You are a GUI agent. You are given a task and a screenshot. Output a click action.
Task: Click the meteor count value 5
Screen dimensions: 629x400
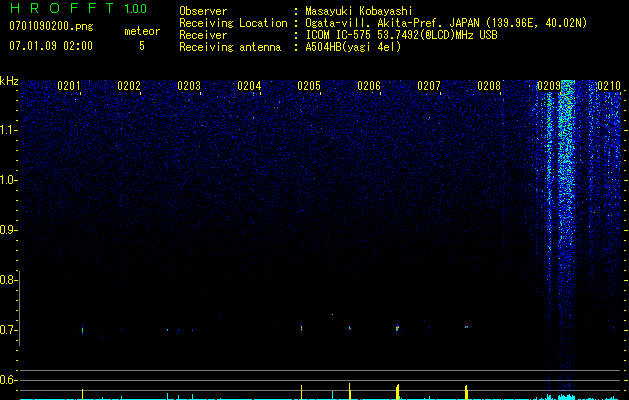(x=142, y=46)
